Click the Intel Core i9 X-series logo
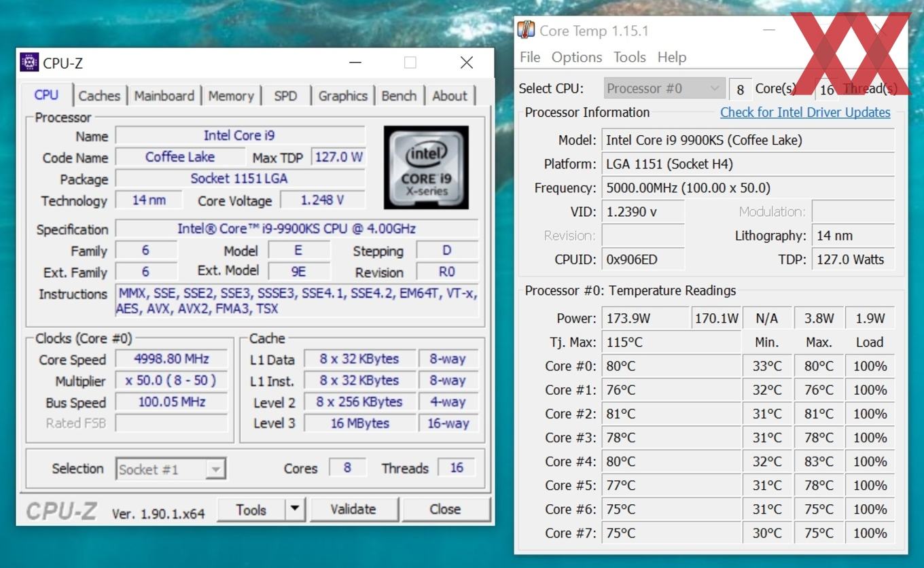924x568 pixels. (x=426, y=166)
